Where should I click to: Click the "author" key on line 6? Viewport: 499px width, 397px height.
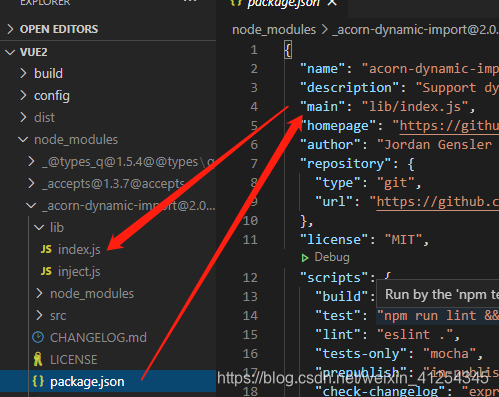tap(330, 145)
